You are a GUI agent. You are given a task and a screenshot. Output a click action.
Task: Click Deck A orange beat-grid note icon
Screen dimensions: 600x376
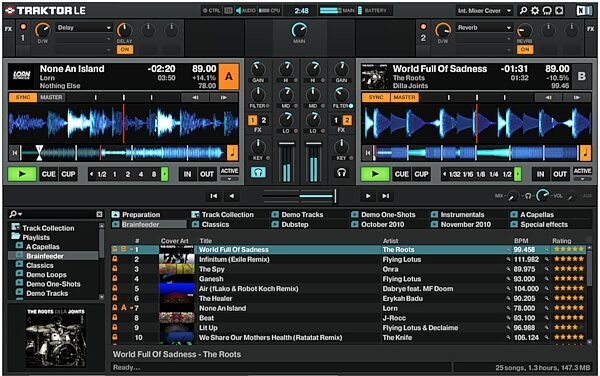point(232,153)
